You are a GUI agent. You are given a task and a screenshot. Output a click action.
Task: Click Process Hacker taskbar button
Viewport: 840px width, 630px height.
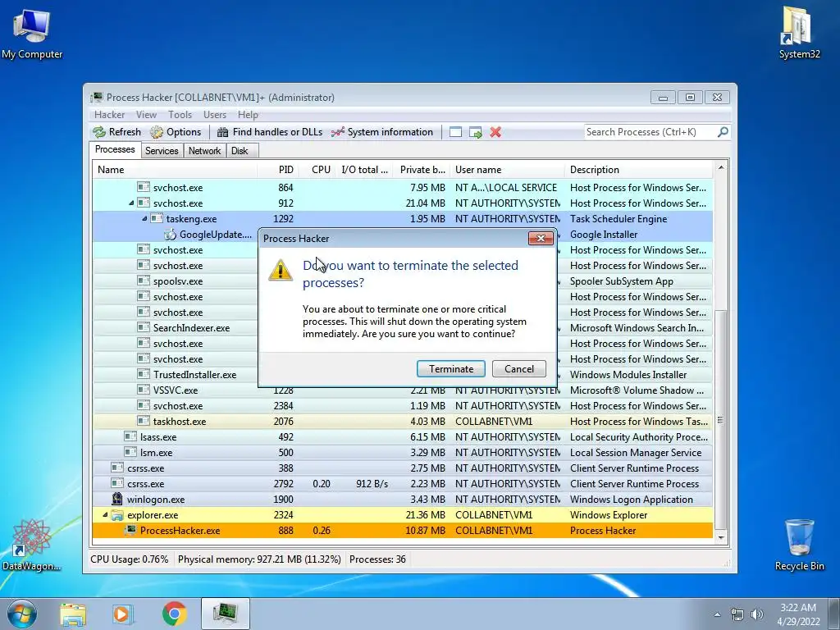click(226, 614)
